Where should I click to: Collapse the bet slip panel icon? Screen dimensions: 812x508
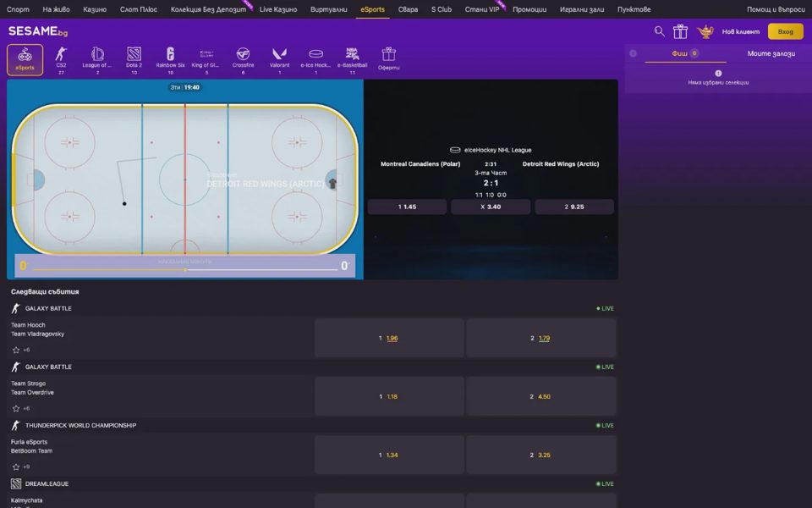(633, 53)
